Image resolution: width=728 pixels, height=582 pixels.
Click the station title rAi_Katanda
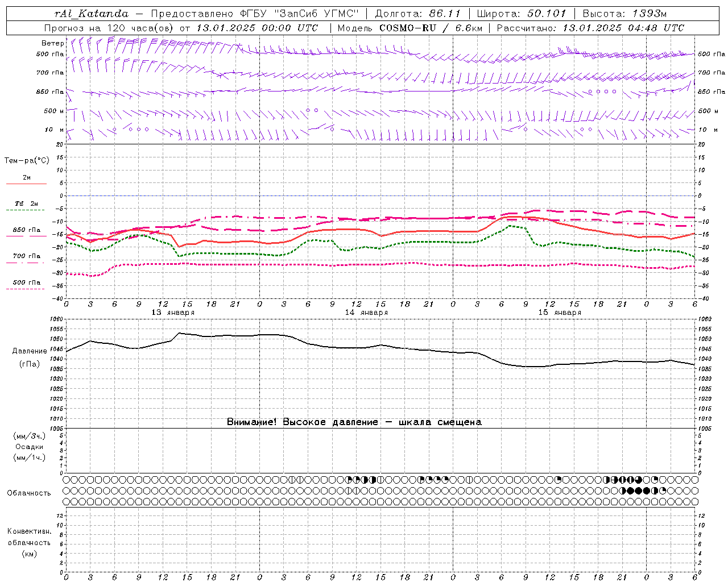[92, 14]
